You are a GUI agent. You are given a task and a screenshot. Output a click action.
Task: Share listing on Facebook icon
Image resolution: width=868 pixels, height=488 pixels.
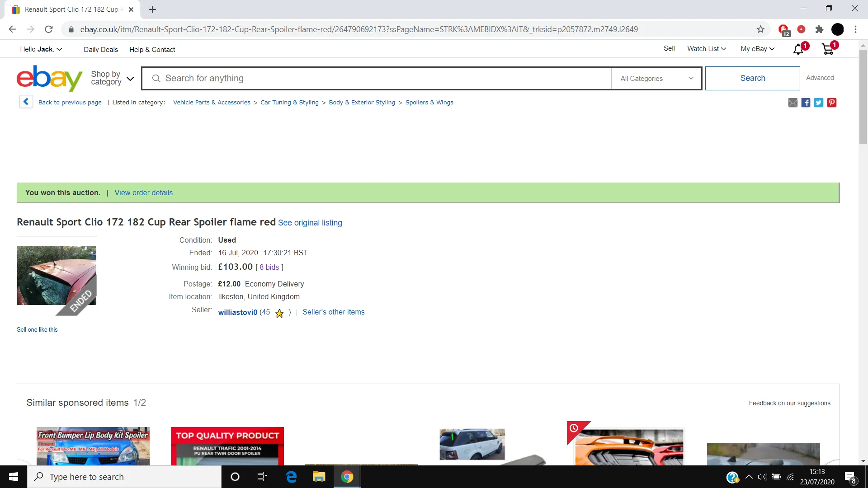point(806,103)
